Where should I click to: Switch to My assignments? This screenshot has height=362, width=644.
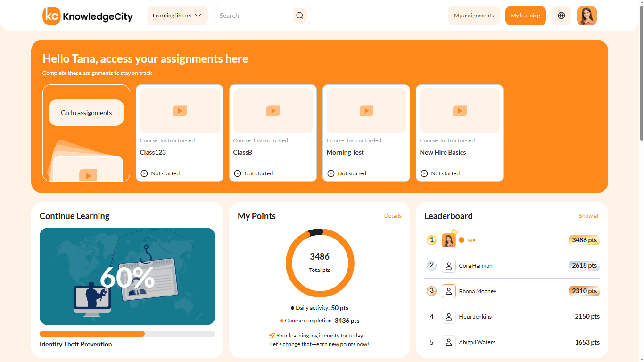[474, 16]
